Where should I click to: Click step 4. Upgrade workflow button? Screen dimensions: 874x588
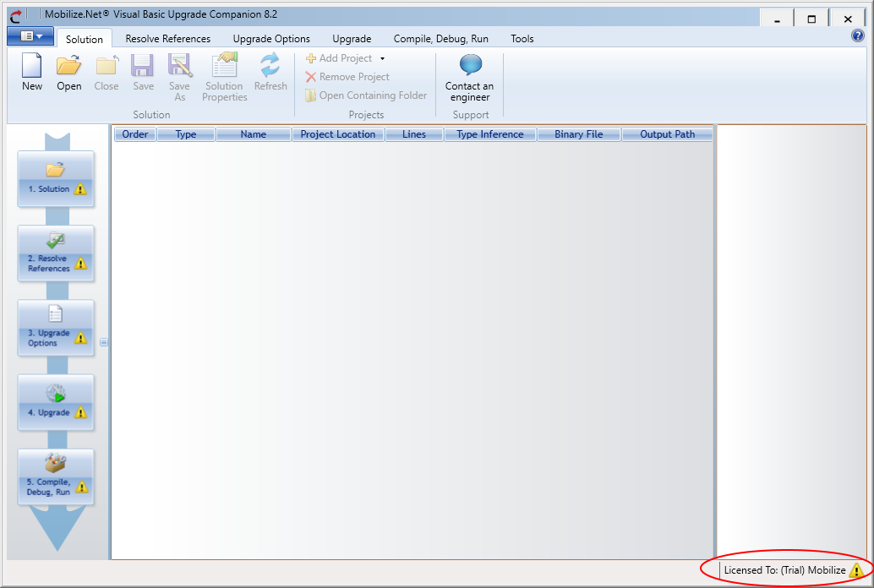tap(56, 402)
